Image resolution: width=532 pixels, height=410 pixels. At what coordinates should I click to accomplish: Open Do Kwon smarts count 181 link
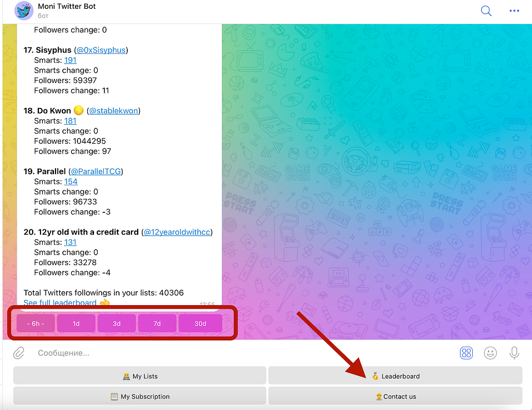[70, 121]
